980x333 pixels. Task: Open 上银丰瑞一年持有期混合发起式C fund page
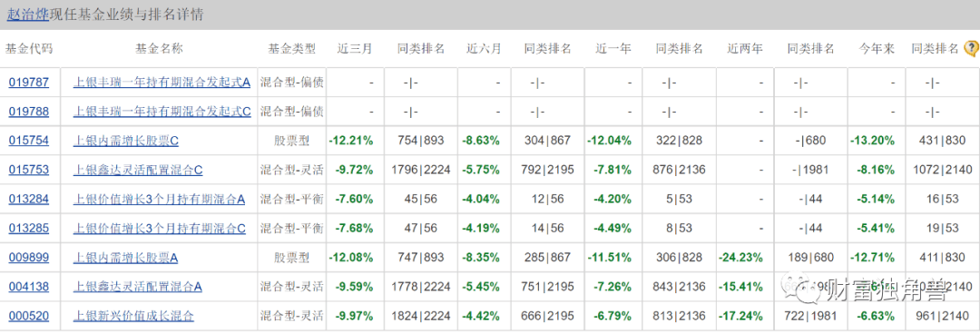click(162, 112)
